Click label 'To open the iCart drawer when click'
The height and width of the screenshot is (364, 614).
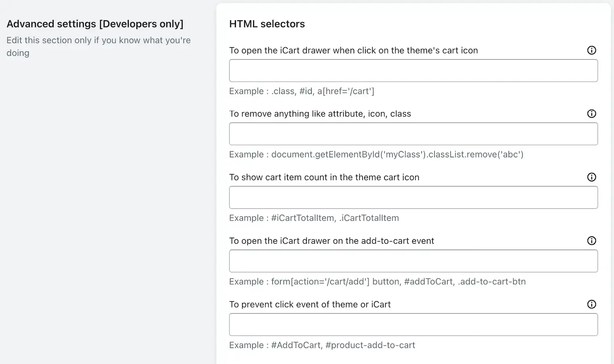click(x=353, y=51)
